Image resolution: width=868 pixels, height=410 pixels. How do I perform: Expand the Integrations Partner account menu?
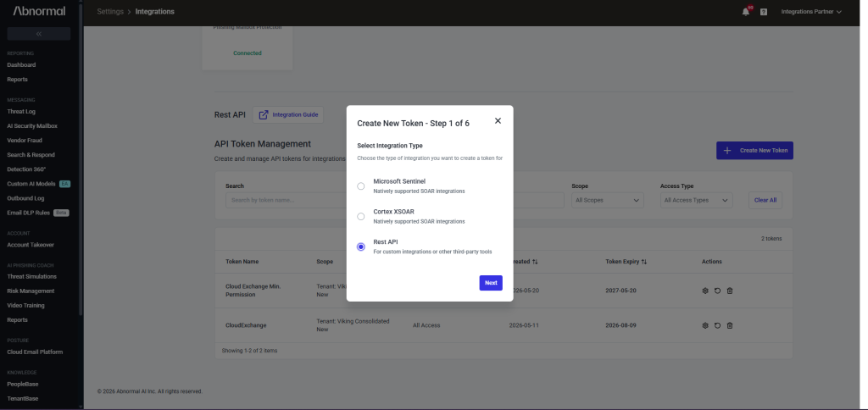click(811, 12)
